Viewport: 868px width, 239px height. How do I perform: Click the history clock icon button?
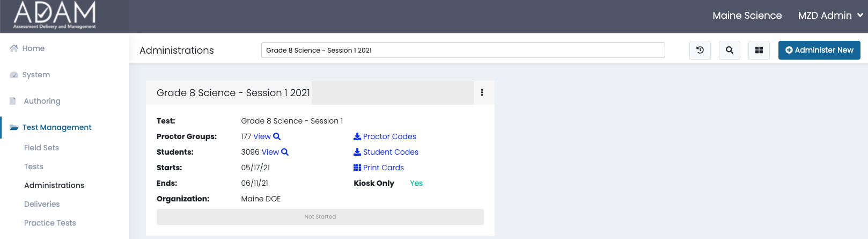coord(700,50)
